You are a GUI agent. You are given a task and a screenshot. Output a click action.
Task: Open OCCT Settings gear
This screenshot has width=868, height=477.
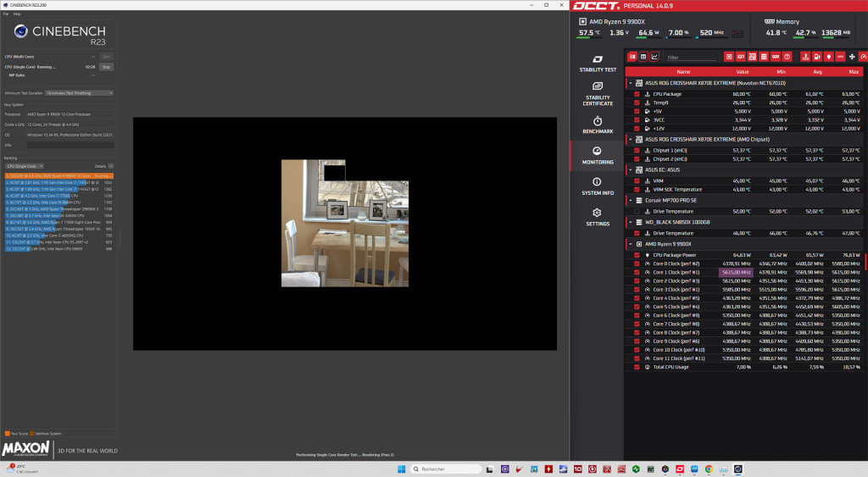[598, 217]
